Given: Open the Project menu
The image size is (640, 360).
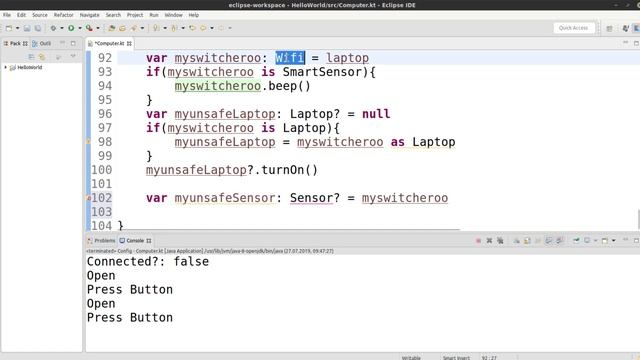Looking at the screenshot, I should pos(135,15).
